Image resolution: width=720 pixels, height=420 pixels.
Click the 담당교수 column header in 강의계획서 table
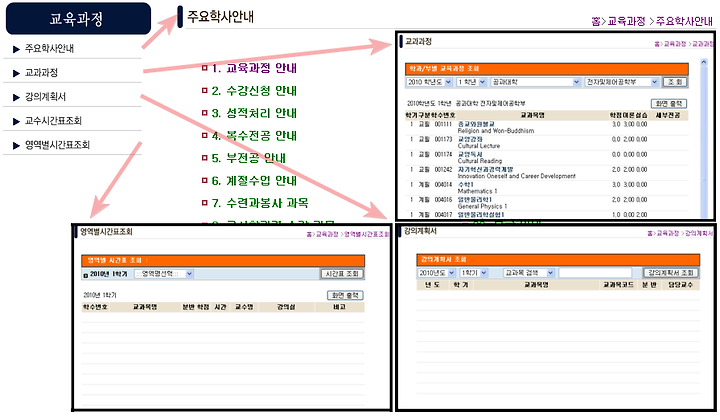(x=680, y=285)
